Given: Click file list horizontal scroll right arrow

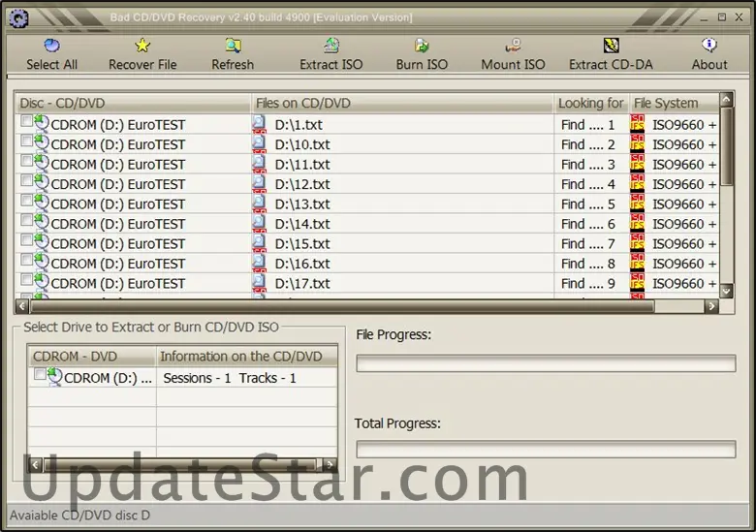Looking at the screenshot, I should [711, 306].
